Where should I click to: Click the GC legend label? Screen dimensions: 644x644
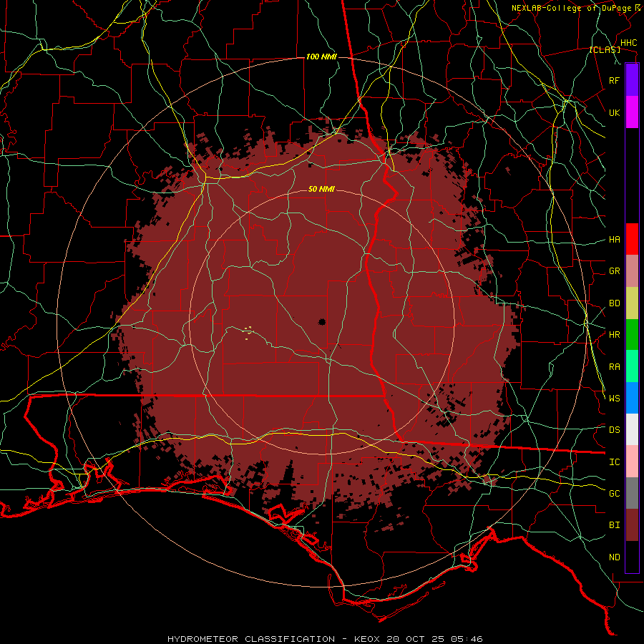coord(615,493)
